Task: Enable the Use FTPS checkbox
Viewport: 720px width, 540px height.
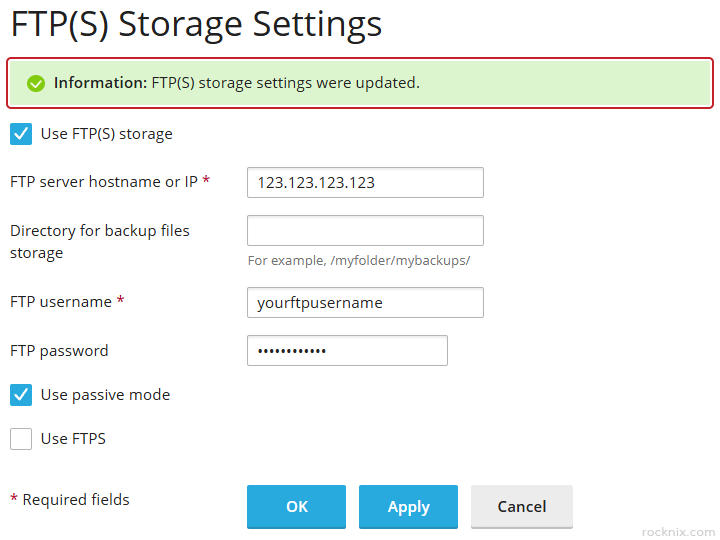Action: pos(21,438)
